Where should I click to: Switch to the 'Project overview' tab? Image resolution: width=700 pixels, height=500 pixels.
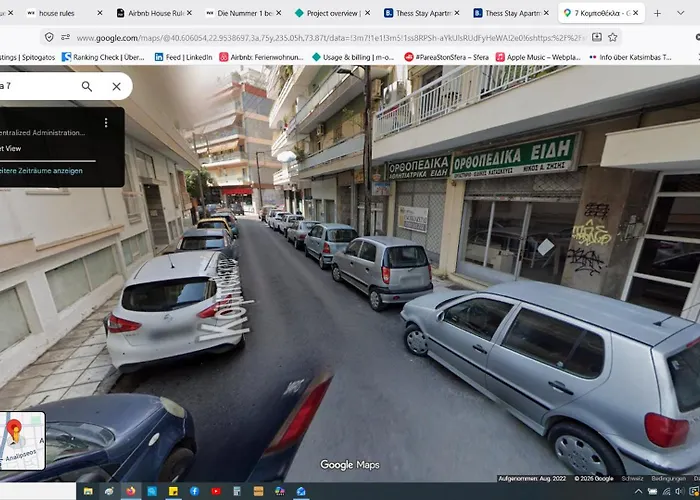pos(334,13)
